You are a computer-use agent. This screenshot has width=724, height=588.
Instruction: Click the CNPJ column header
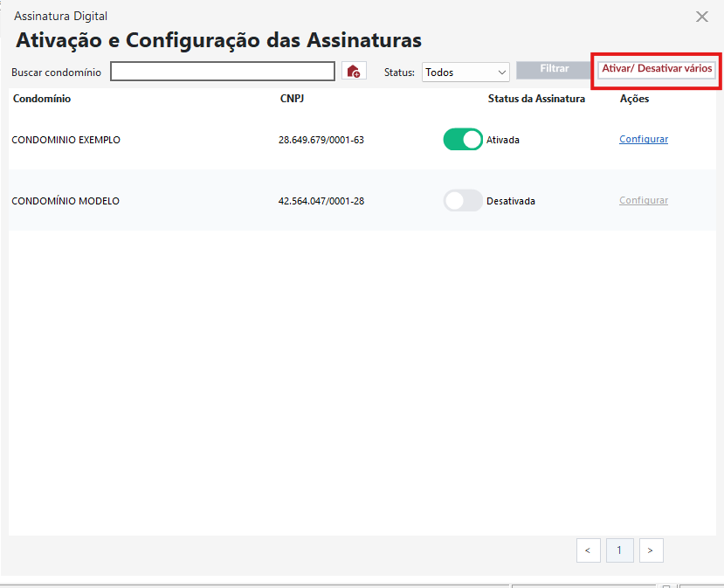click(292, 99)
